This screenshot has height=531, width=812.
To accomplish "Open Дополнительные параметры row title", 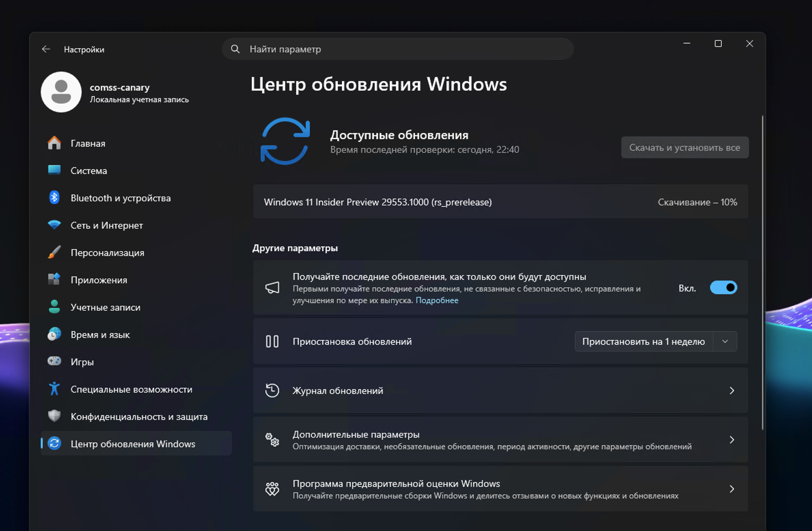I will 356,434.
